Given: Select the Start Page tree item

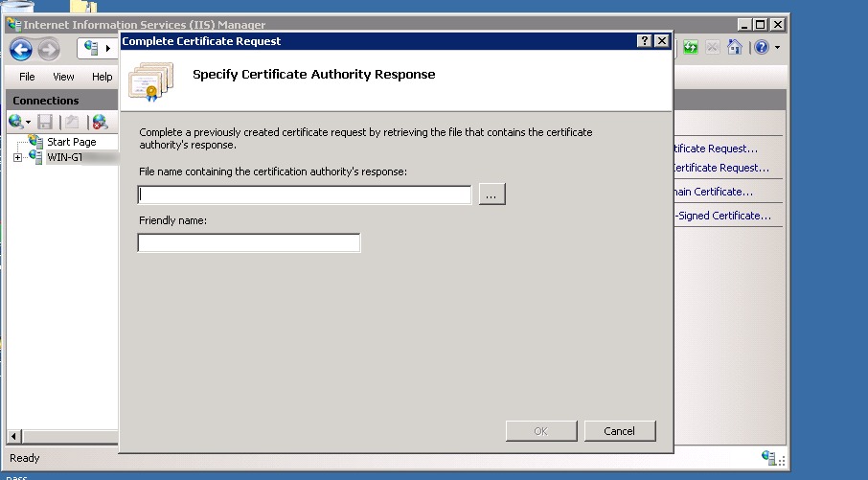Looking at the screenshot, I should [x=72, y=142].
